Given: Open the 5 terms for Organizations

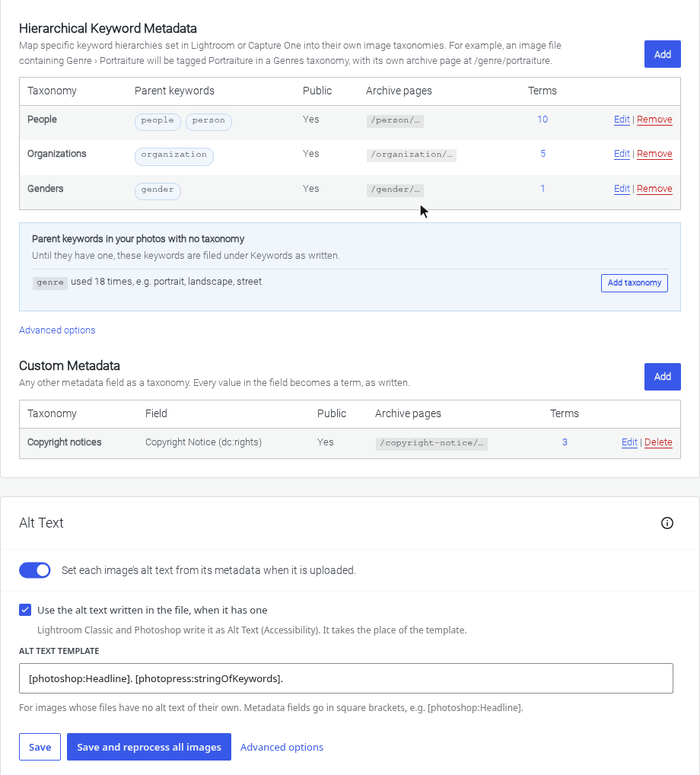Looking at the screenshot, I should click(x=543, y=154).
